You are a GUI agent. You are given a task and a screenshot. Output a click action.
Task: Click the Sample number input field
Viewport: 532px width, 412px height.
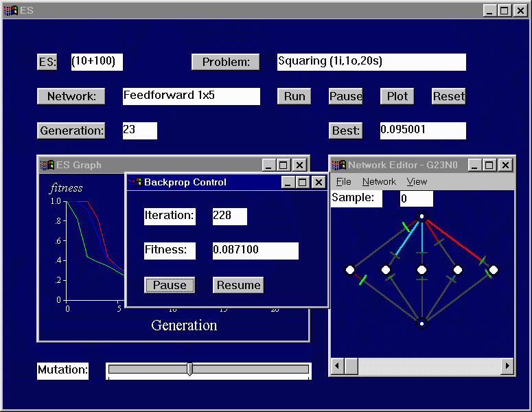coord(417,199)
